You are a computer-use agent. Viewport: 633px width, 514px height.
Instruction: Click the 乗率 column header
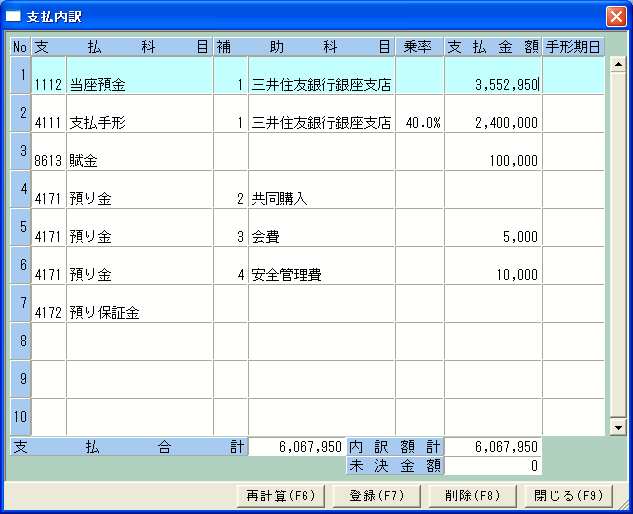pyautogui.click(x=420, y=47)
